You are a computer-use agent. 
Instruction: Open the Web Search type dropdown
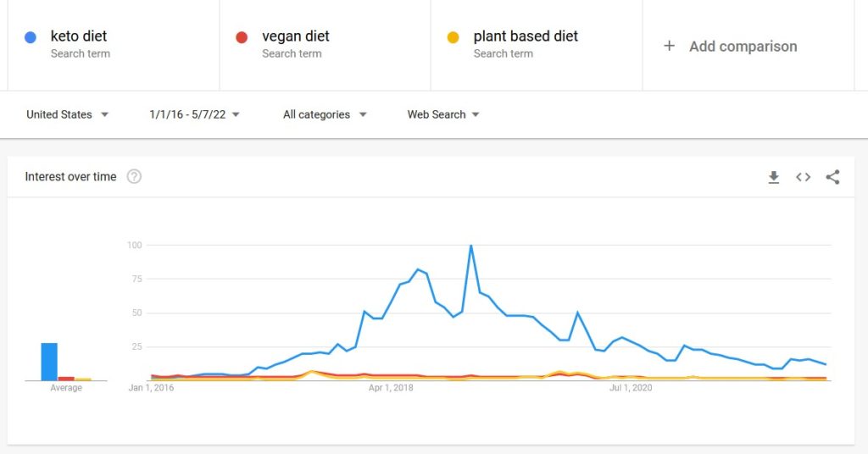[x=443, y=114]
